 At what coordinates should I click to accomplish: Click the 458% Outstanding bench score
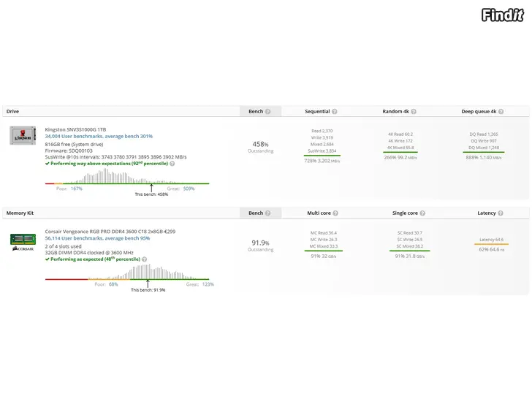pos(261,147)
